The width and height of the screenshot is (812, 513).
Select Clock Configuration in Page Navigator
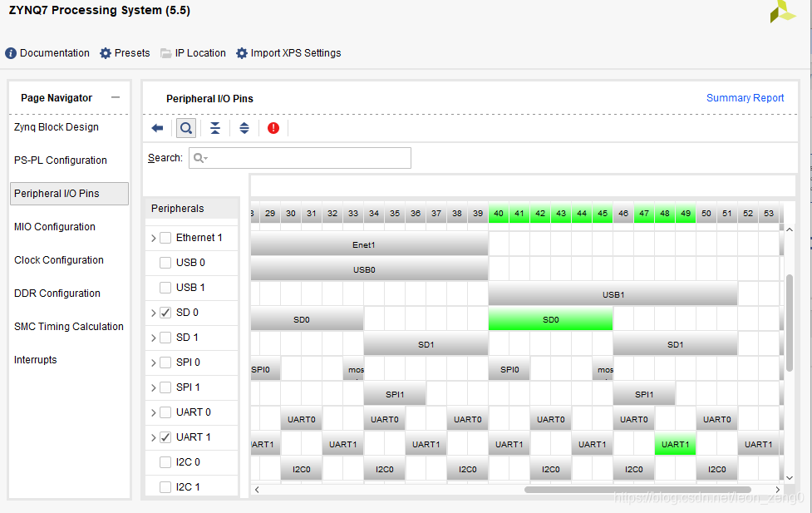click(59, 260)
